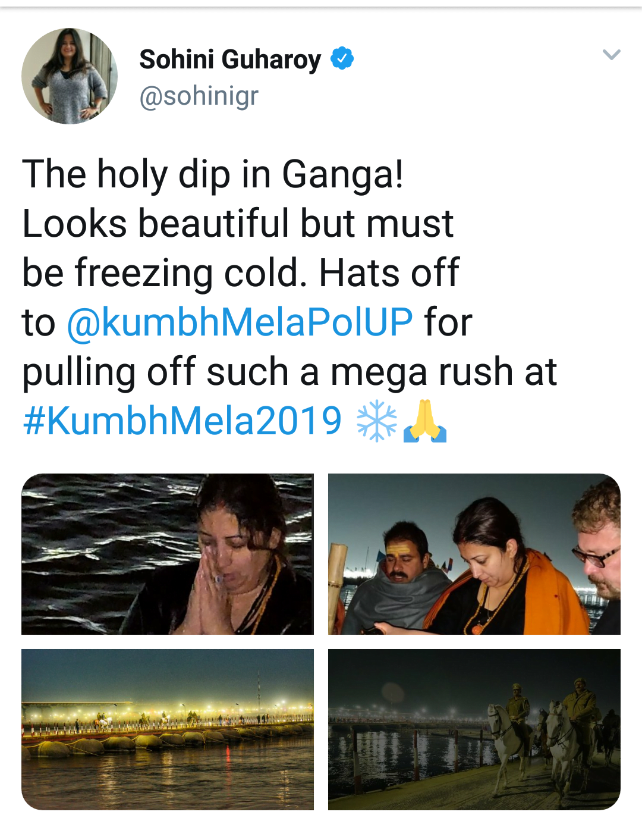Image resolution: width=642 pixels, height=840 pixels.
Task: Click the text "The holy dip in Ganga!"
Action: pos(213,174)
